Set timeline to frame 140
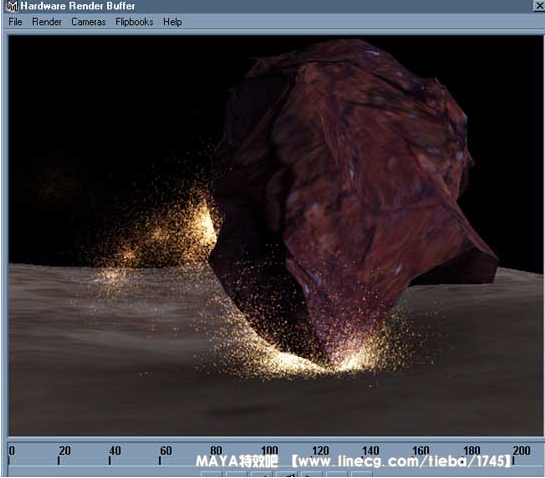Viewport: 545px width, 478px height. pyautogui.click(x=371, y=451)
